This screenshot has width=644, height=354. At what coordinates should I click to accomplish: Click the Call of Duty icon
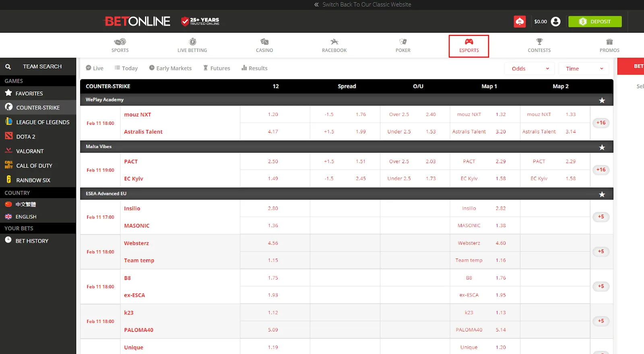[x=9, y=165]
